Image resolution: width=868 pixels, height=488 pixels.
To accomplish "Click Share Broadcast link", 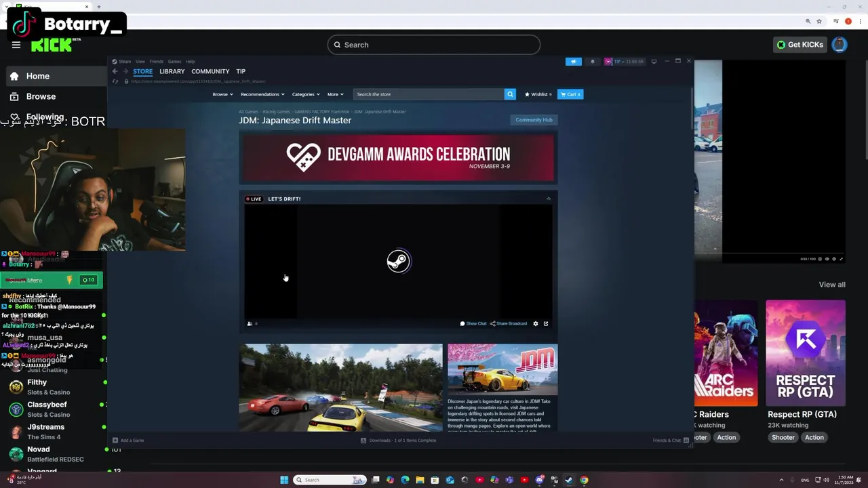I will [509, 323].
